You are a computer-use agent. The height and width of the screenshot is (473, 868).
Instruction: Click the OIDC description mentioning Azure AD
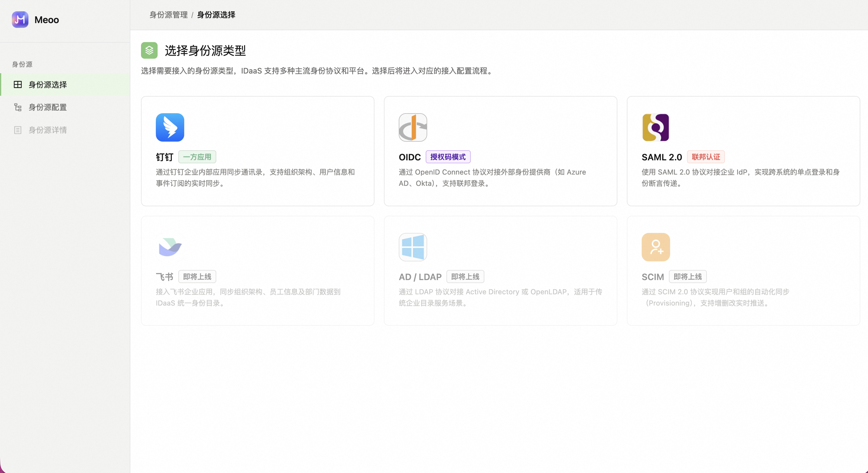tap(492, 178)
